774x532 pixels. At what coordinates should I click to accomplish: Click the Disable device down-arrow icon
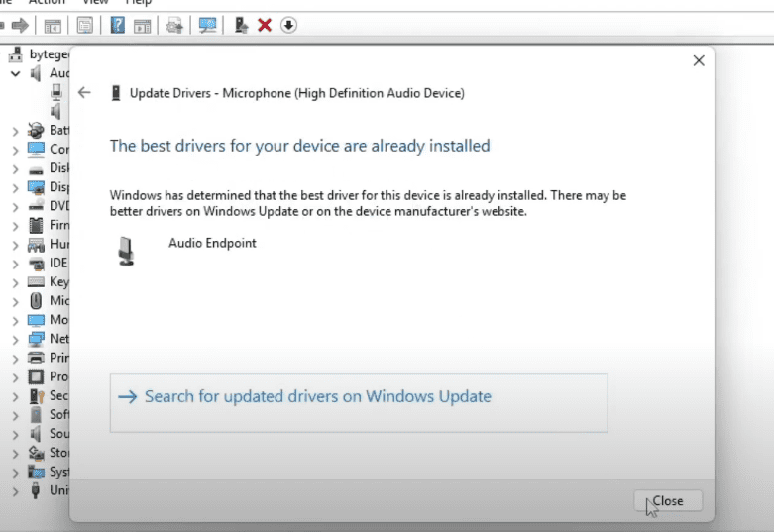[x=288, y=25]
